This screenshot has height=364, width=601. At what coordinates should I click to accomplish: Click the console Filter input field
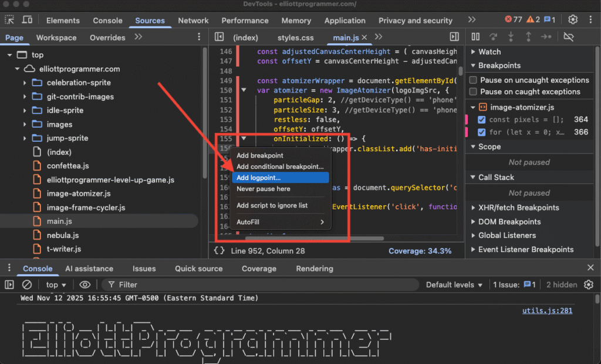(264, 285)
